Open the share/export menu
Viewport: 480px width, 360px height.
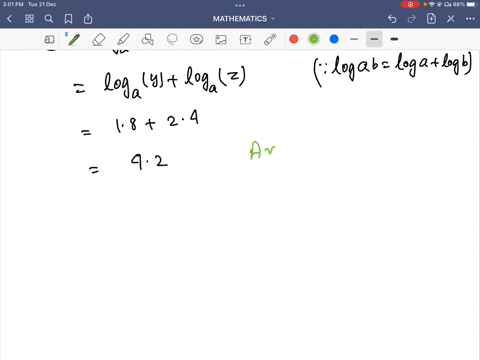(88, 19)
